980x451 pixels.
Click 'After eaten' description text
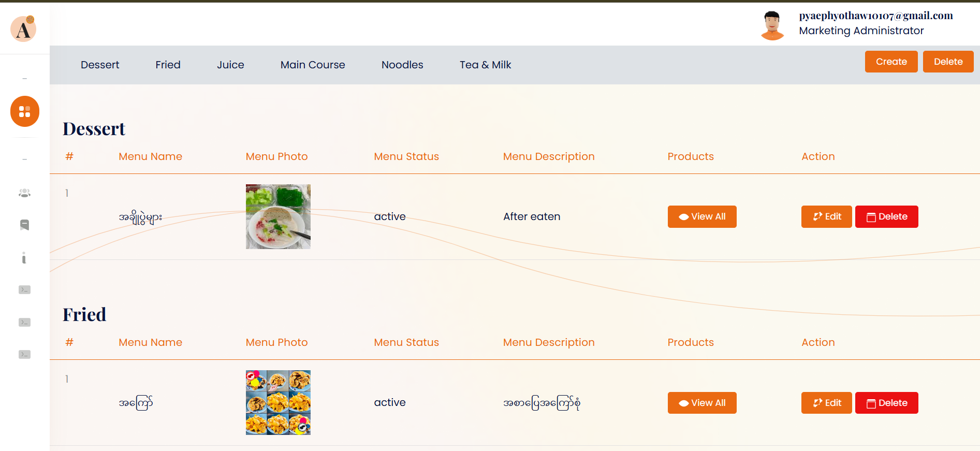532,216
